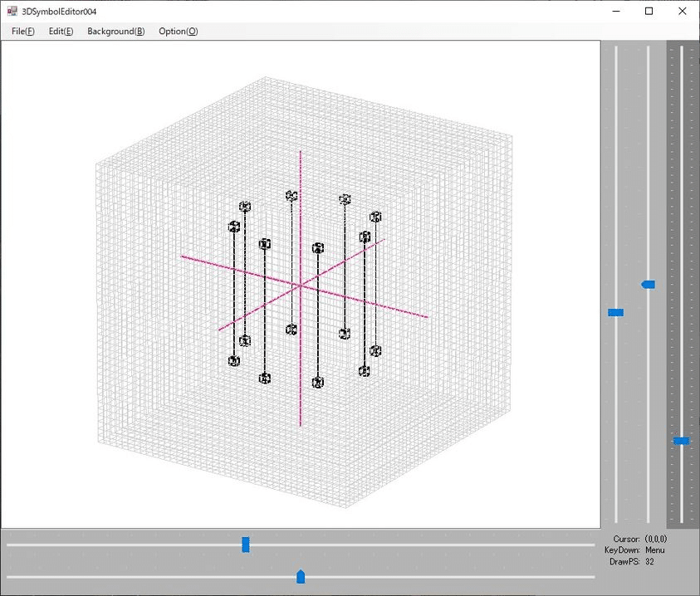The width and height of the screenshot is (700, 596).
Task: Close the 3DSymbolEditor004 window
Action: click(x=682, y=11)
